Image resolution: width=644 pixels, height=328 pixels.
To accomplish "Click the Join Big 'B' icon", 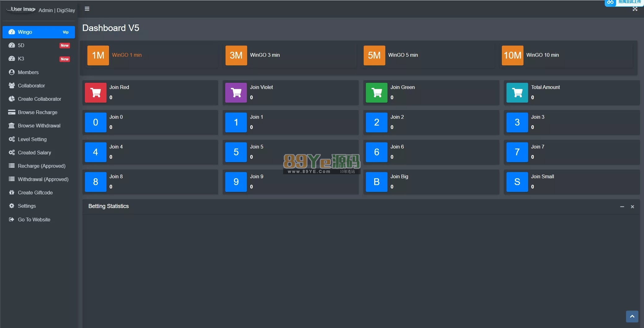I will tap(376, 182).
